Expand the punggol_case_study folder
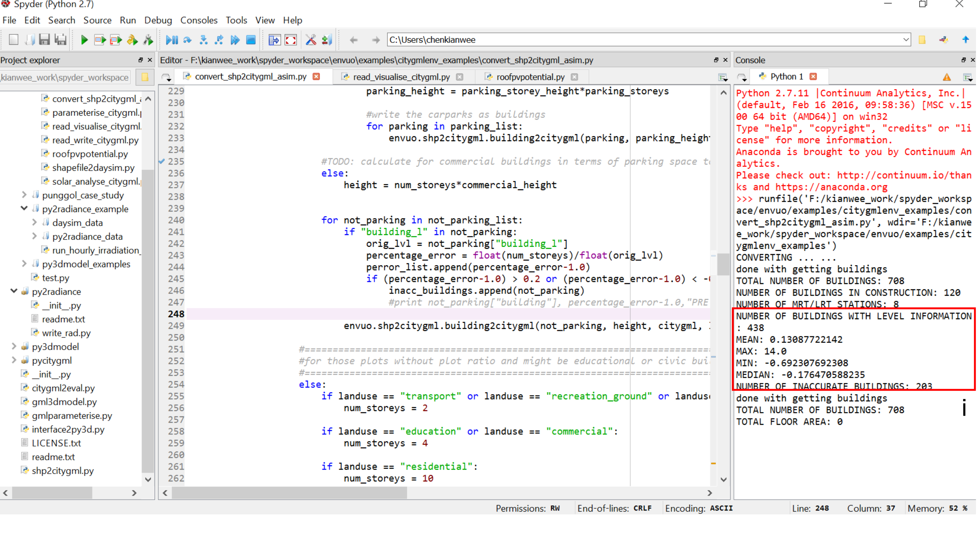The image size is (980, 551). click(x=24, y=195)
